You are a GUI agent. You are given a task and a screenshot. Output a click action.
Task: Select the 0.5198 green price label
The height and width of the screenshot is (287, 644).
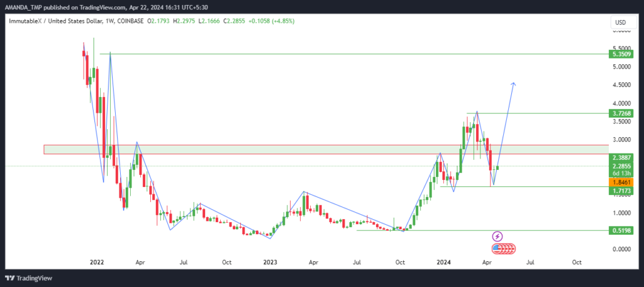coord(621,230)
